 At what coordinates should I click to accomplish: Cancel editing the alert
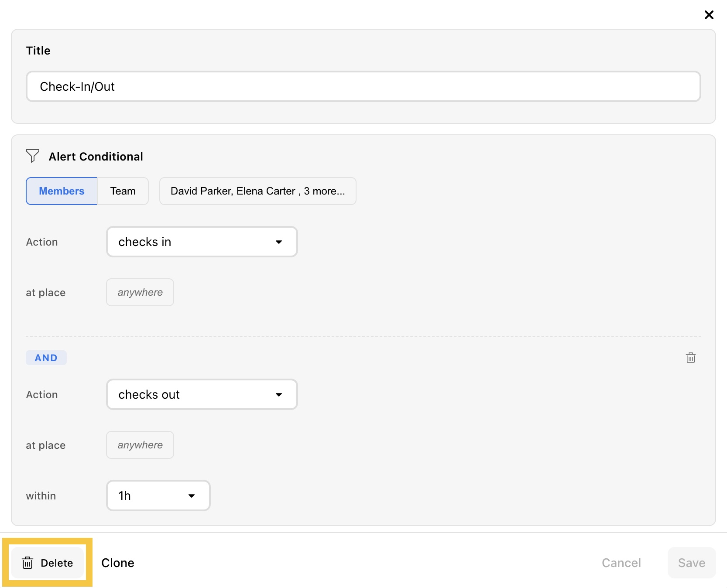(x=621, y=563)
